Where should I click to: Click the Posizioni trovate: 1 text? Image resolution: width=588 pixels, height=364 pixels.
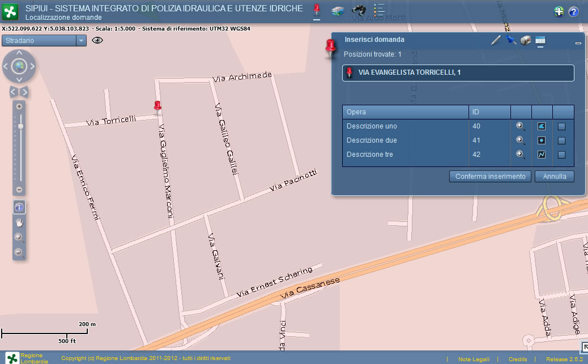point(372,54)
